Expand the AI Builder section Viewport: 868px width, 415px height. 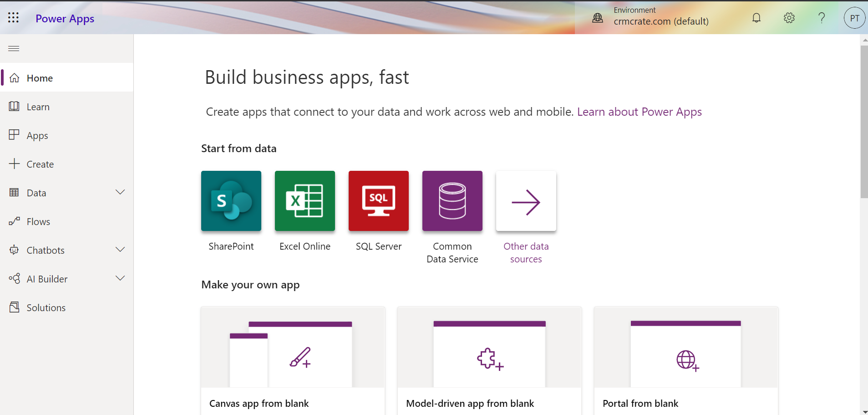[x=120, y=278]
